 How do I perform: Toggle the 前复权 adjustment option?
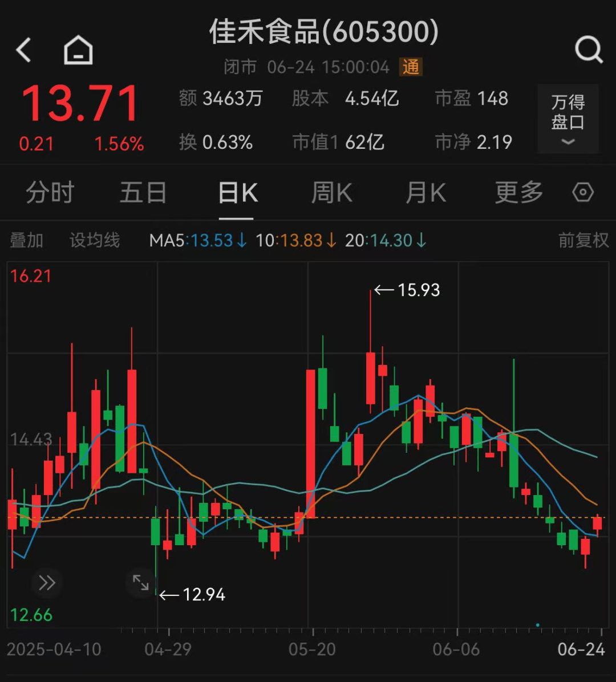tap(583, 240)
